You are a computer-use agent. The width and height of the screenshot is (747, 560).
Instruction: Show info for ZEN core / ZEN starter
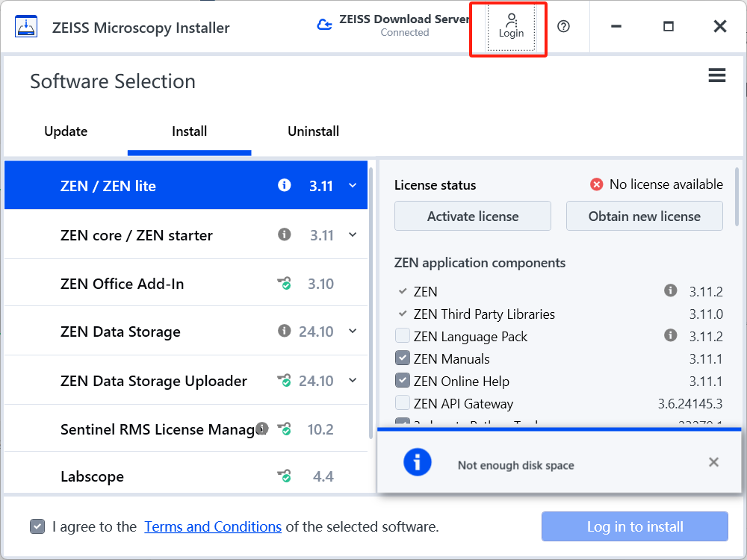[x=285, y=234]
